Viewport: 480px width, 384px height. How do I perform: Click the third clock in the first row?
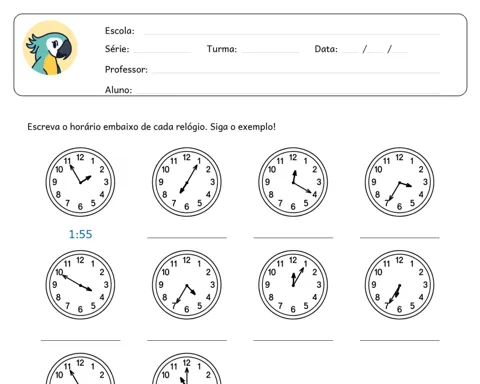pyautogui.click(x=293, y=182)
